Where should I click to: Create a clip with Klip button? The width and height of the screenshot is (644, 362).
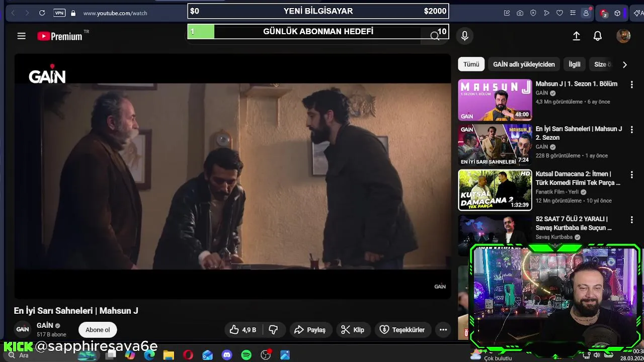[353, 330]
